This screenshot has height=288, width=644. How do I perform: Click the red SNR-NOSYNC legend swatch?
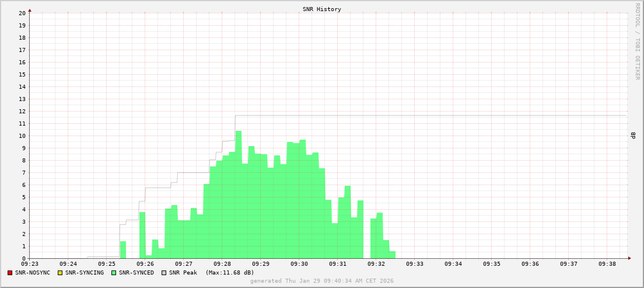(10, 273)
